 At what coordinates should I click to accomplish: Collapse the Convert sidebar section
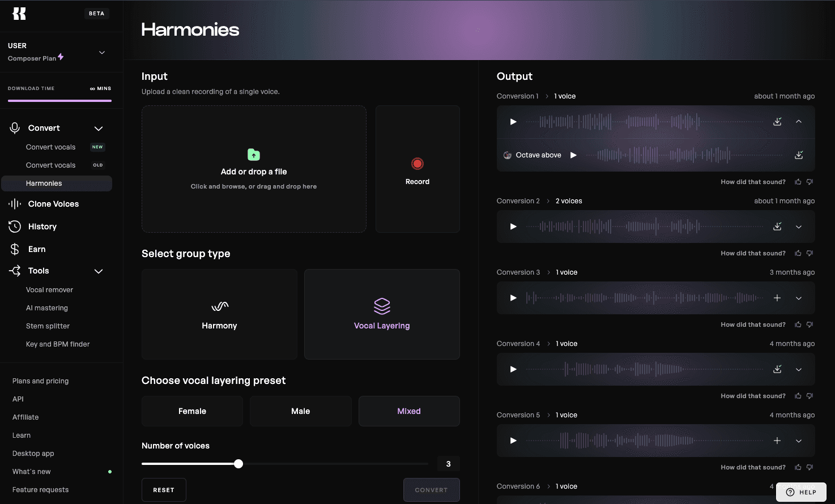(99, 129)
